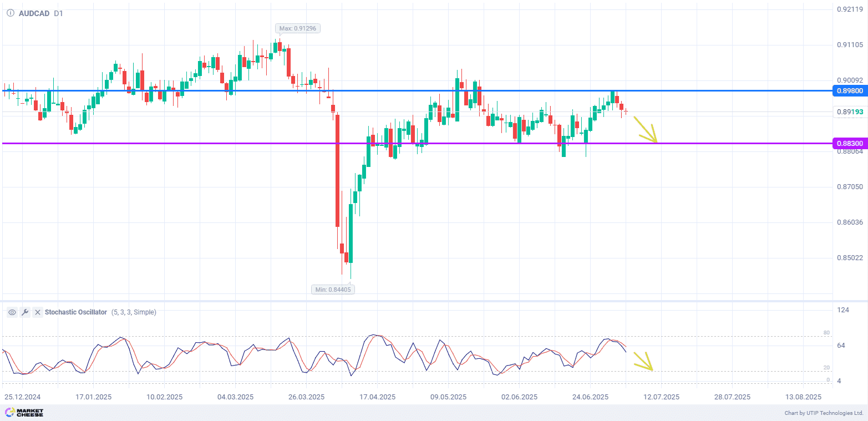Click the blue 0.89800 price label
This screenshot has height=421, width=868.
coord(850,90)
